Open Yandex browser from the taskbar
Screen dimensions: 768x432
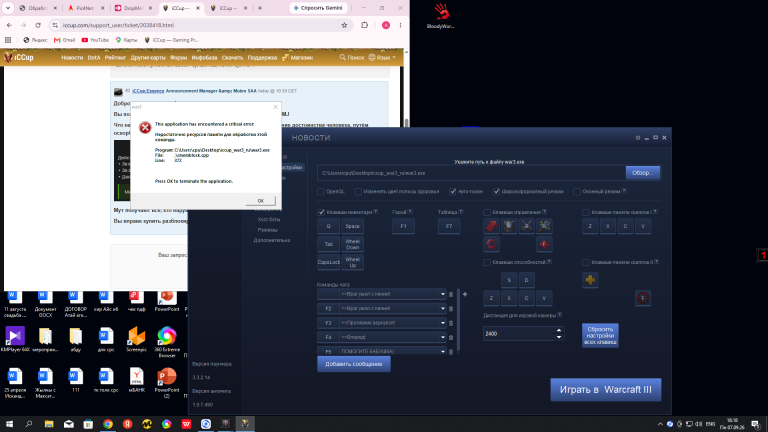tap(127, 424)
